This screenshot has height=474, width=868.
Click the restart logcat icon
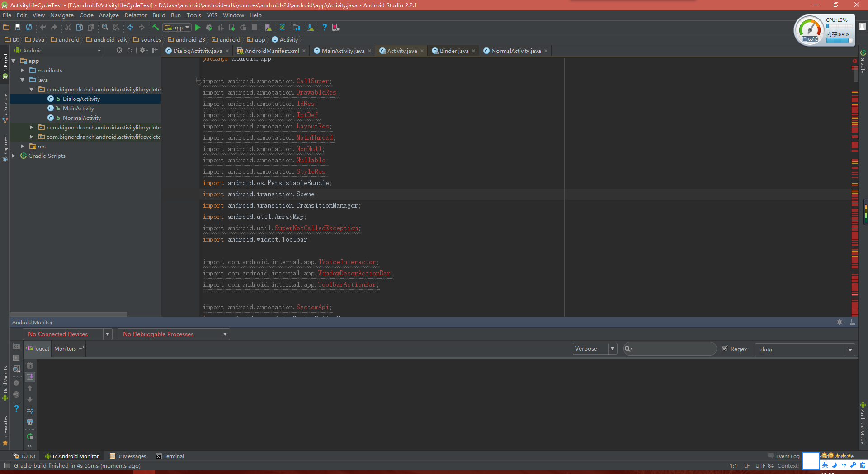pyautogui.click(x=30, y=436)
